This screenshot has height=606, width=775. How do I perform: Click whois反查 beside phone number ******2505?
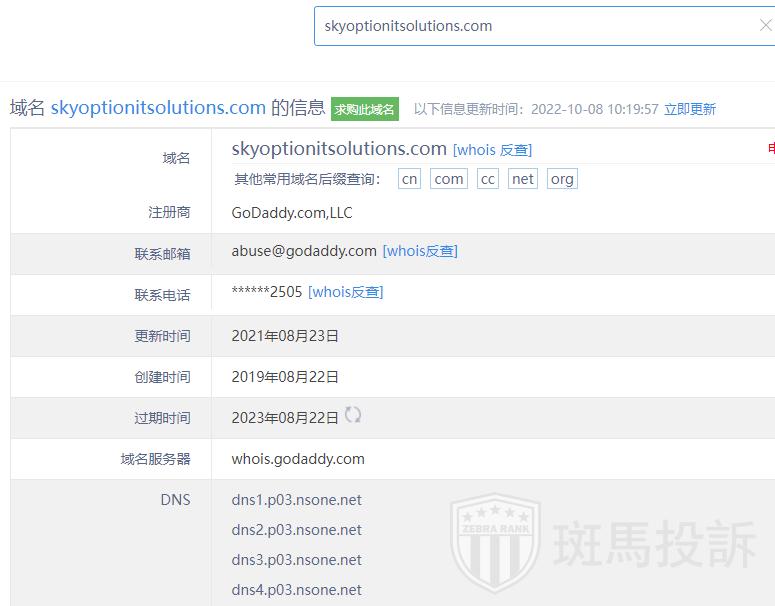(x=345, y=292)
